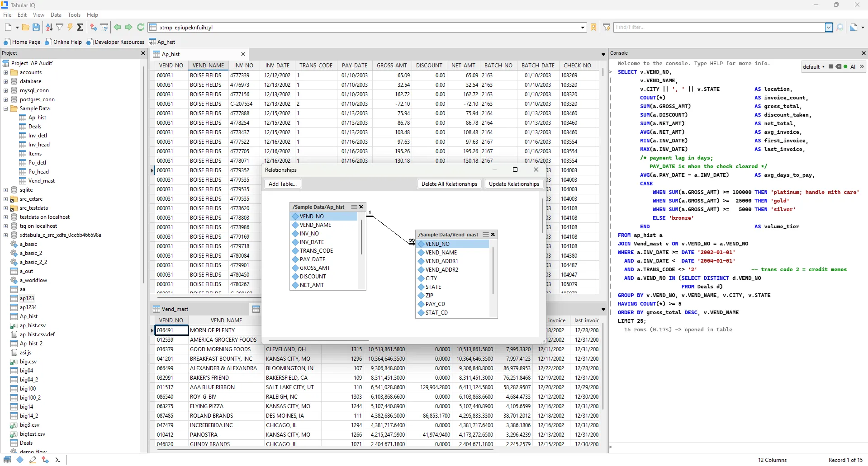868x466 pixels.
Task: Open the Vend_mast table box menu icon
Action: pyautogui.click(x=486, y=235)
